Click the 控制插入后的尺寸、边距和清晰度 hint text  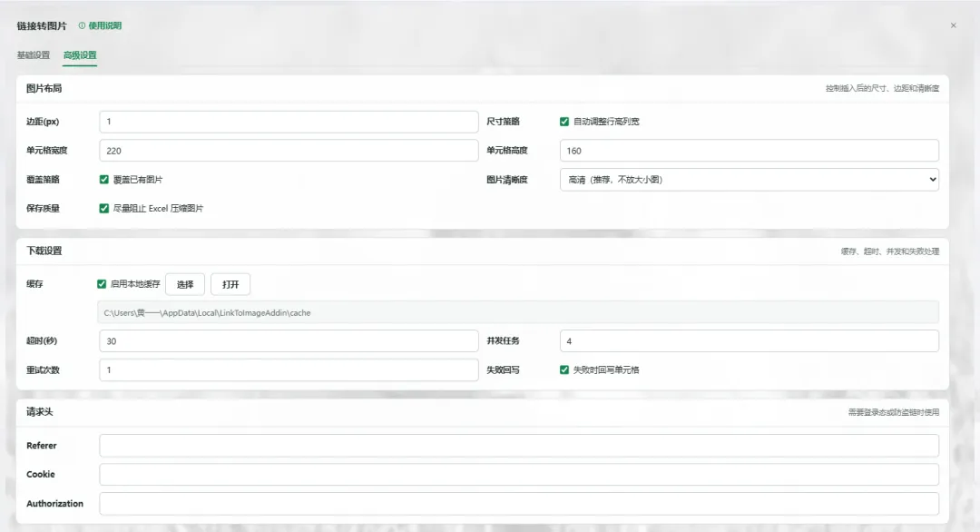pos(882,88)
